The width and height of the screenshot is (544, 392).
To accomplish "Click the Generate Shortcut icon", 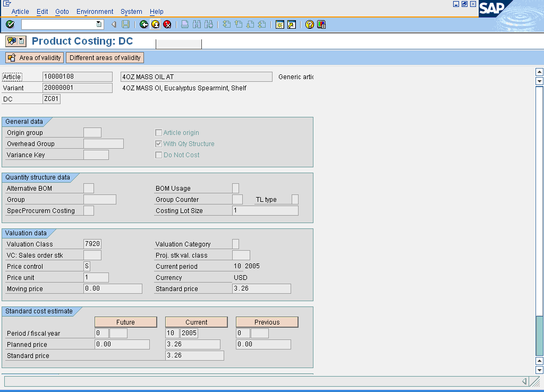I will click(x=292, y=24).
